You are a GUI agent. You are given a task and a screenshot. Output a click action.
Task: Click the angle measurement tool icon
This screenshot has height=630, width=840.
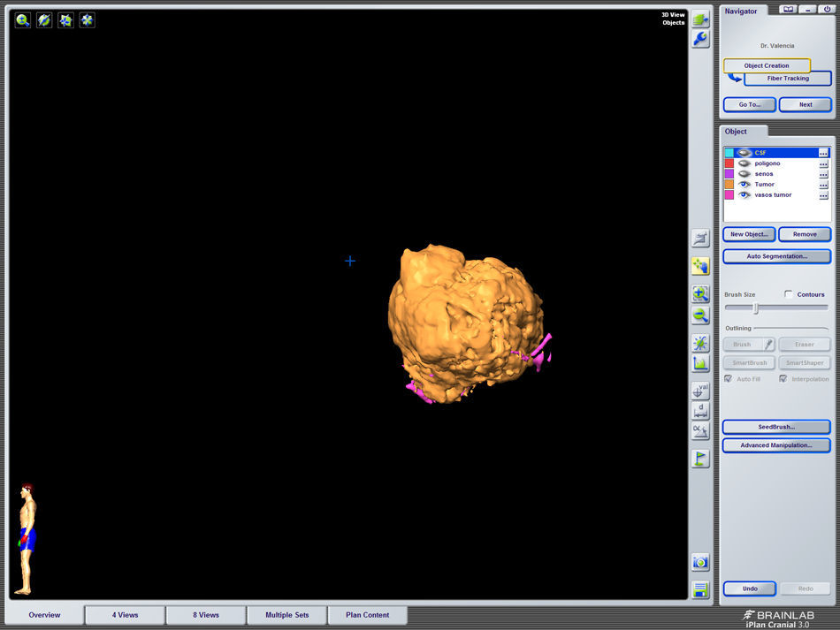700,431
